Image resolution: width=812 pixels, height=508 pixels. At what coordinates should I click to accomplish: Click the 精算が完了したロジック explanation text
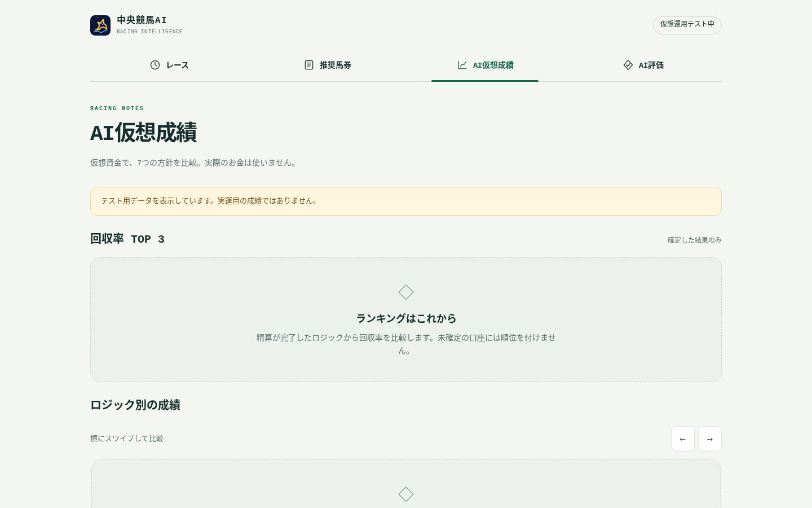[x=406, y=344]
